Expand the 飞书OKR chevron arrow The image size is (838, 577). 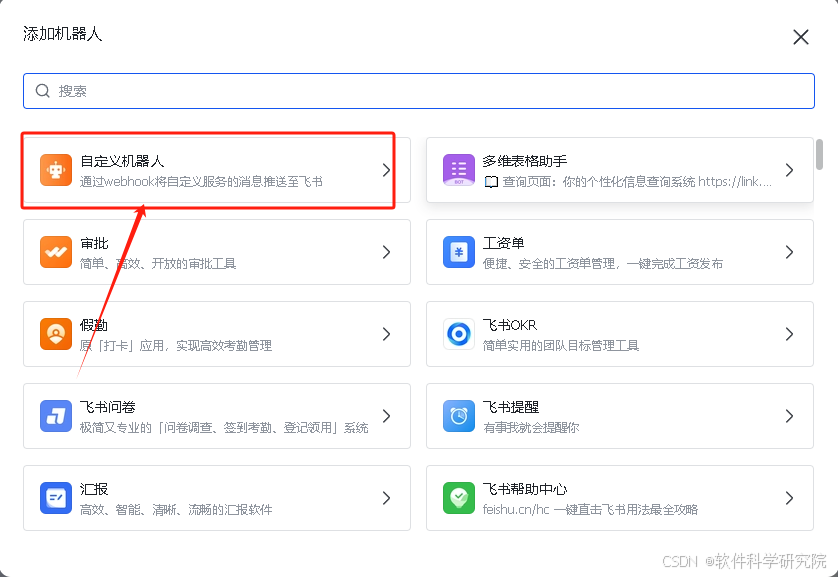click(789, 334)
